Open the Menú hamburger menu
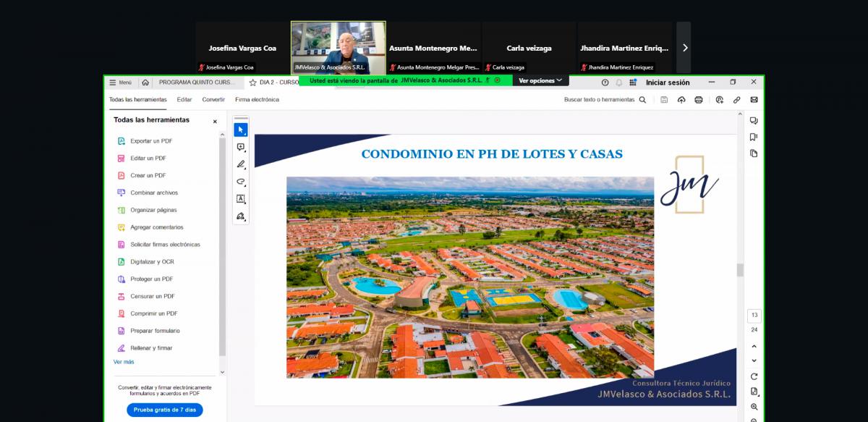The height and width of the screenshot is (422, 868). click(x=120, y=83)
